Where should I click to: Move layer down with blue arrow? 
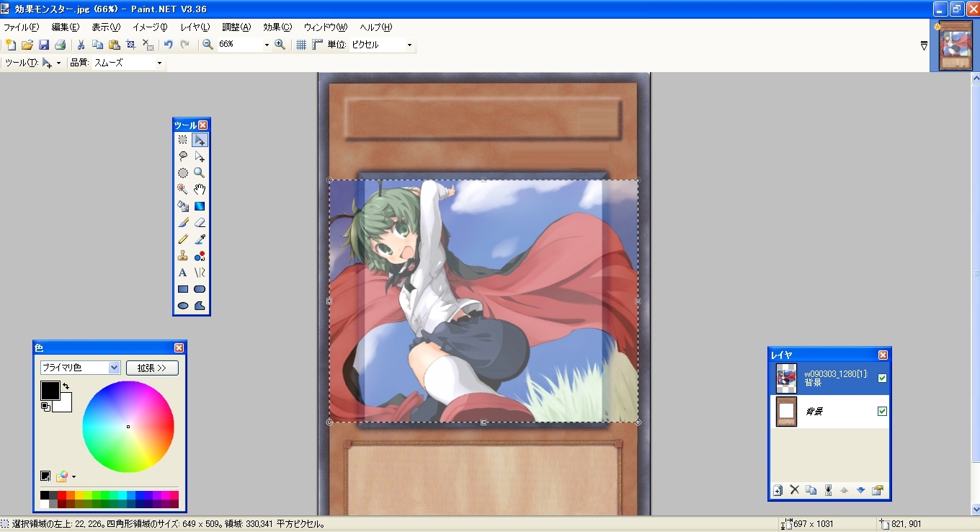(x=860, y=490)
